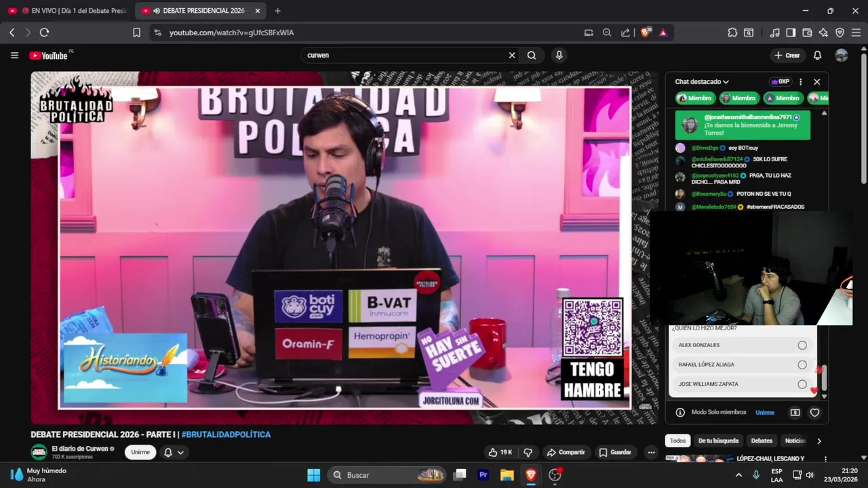Viewport: 868px width, 488px height.
Task: Open Brave VPN shield icon
Action: (840, 33)
